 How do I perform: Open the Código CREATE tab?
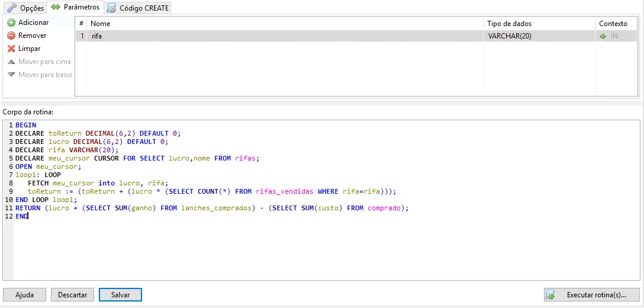137,8
